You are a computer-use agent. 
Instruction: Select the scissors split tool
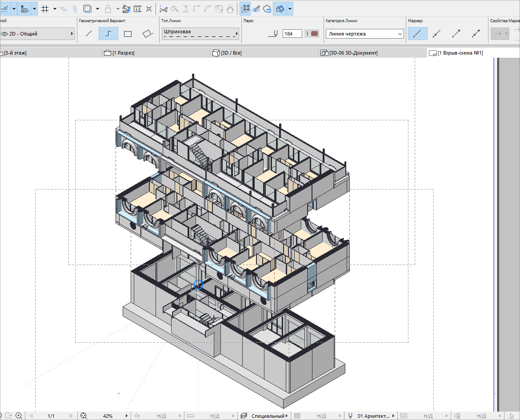(x=164, y=9)
